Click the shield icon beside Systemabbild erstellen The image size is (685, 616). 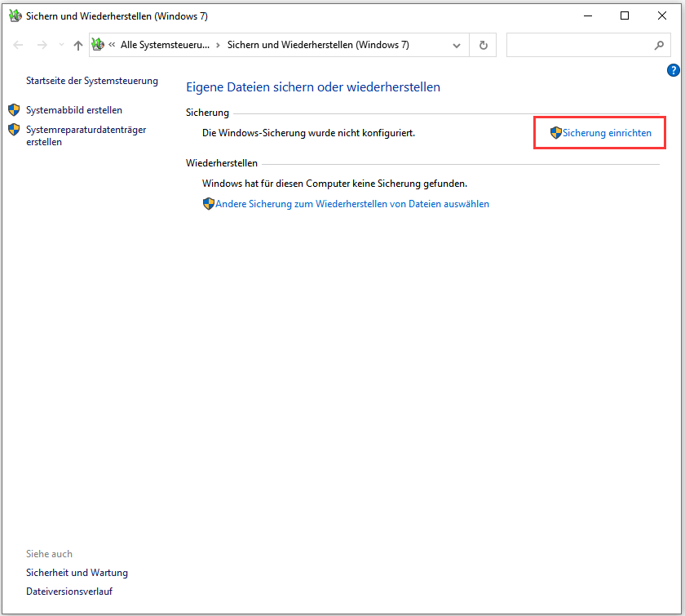click(14, 109)
